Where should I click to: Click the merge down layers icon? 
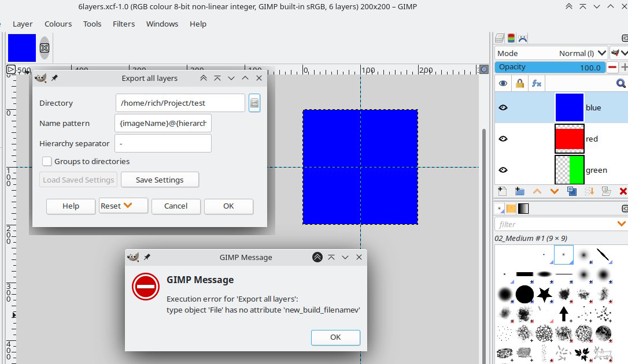point(589,191)
